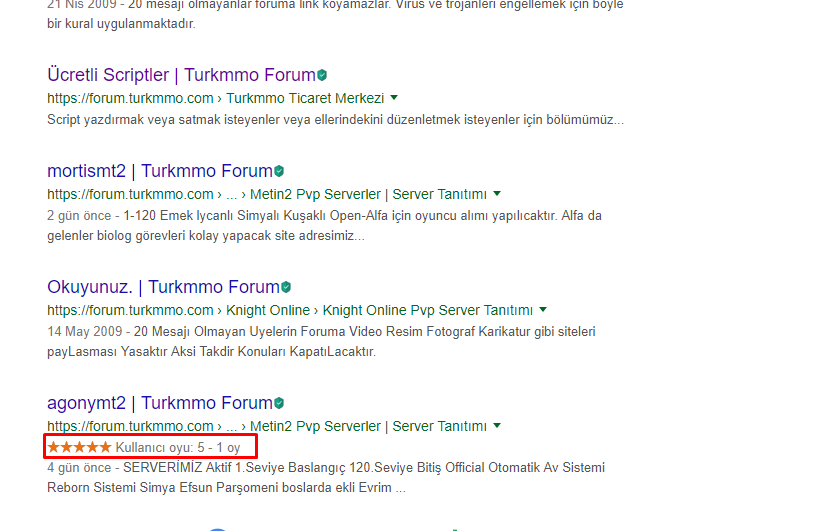Click the shield badge after Okuyunuz. Turkmmo Forum
This screenshot has width=825, height=531.
[286, 287]
